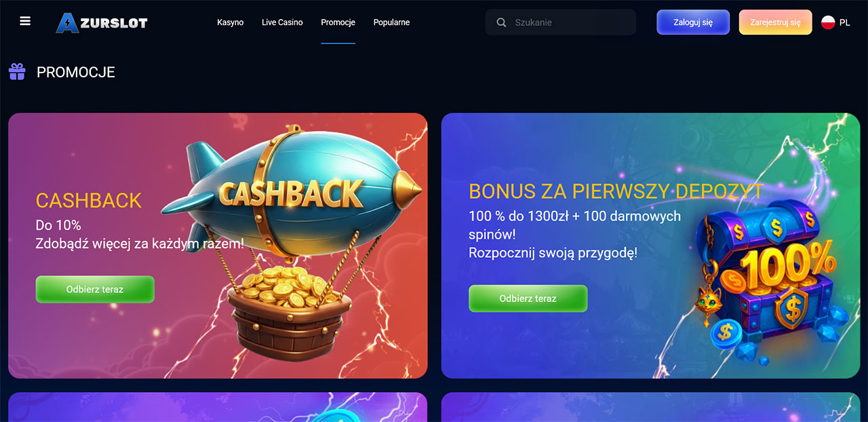This screenshot has height=422, width=868.
Task: Open the hamburger menu
Action: 25,21
